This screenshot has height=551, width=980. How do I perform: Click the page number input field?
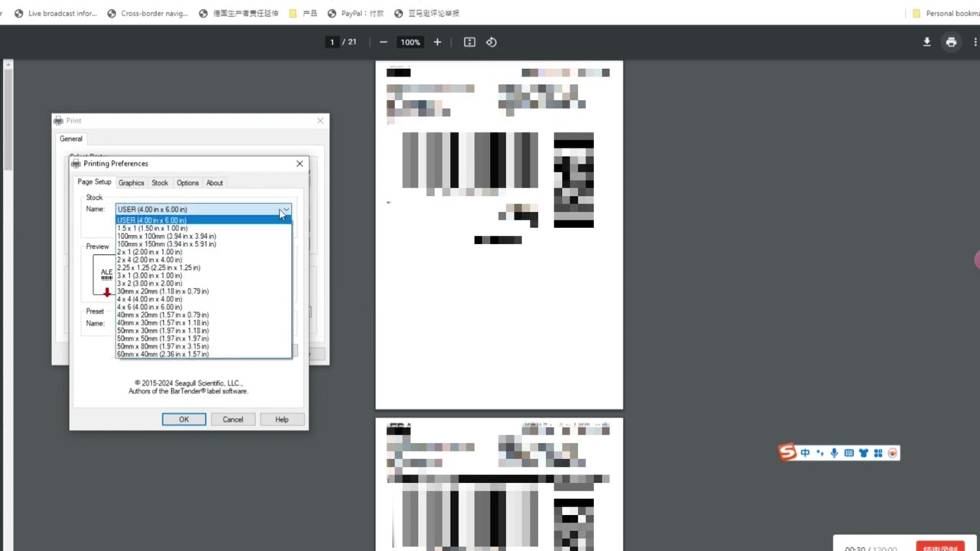click(x=332, y=42)
